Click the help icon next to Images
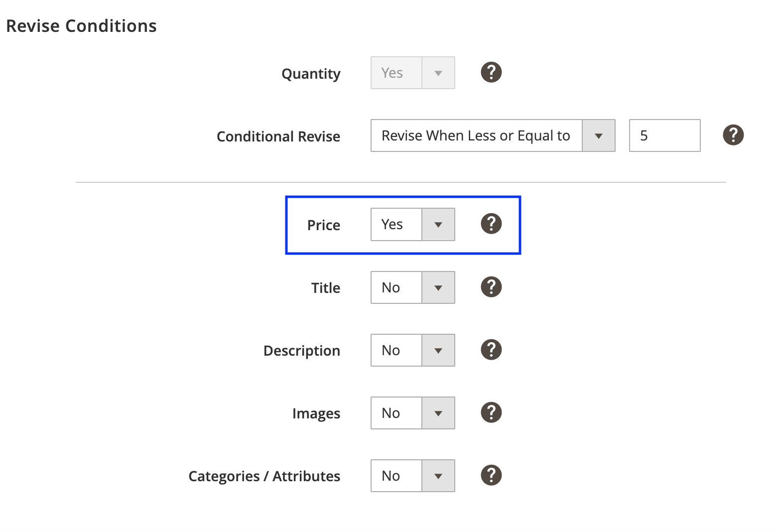The image size is (777, 532). click(491, 413)
